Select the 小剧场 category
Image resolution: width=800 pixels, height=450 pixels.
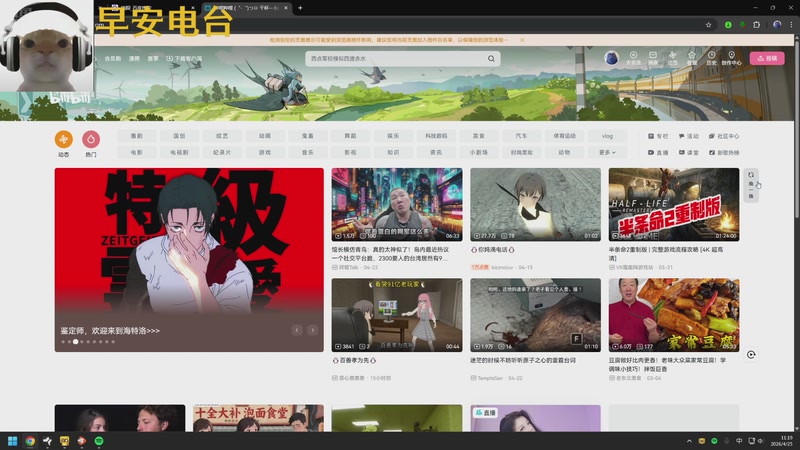pyautogui.click(x=479, y=153)
